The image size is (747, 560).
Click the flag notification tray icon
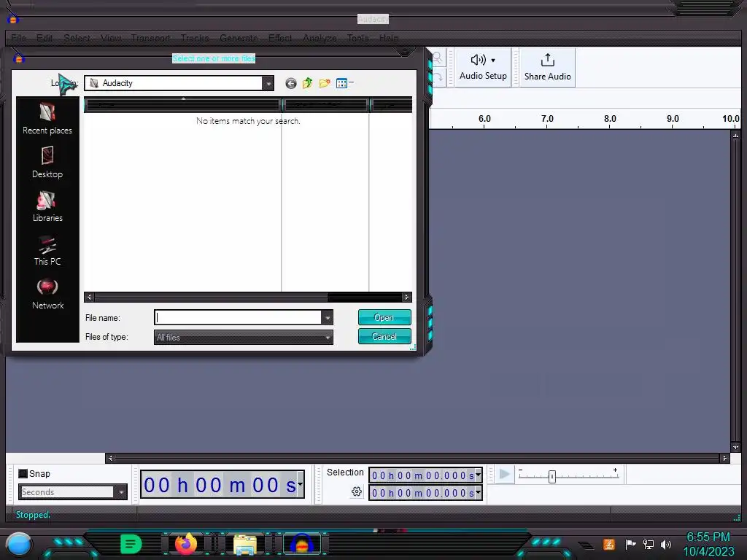(x=630, y=544)
